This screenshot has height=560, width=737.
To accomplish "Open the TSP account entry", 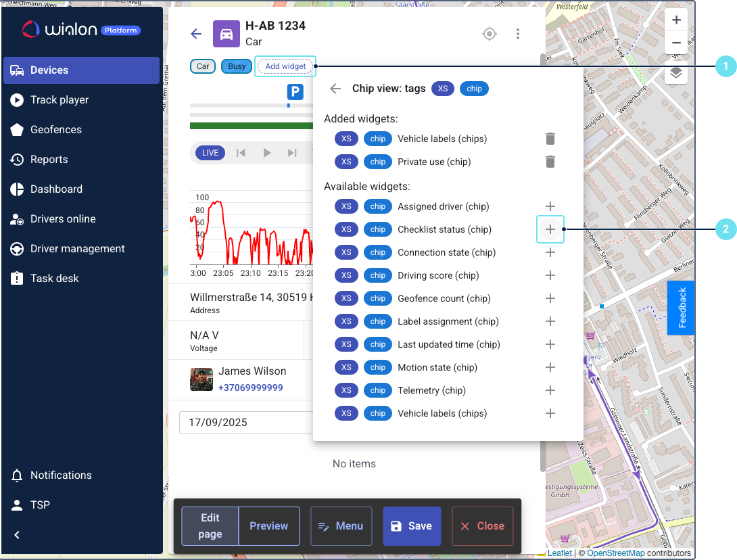I will click(x=81, y=505).
